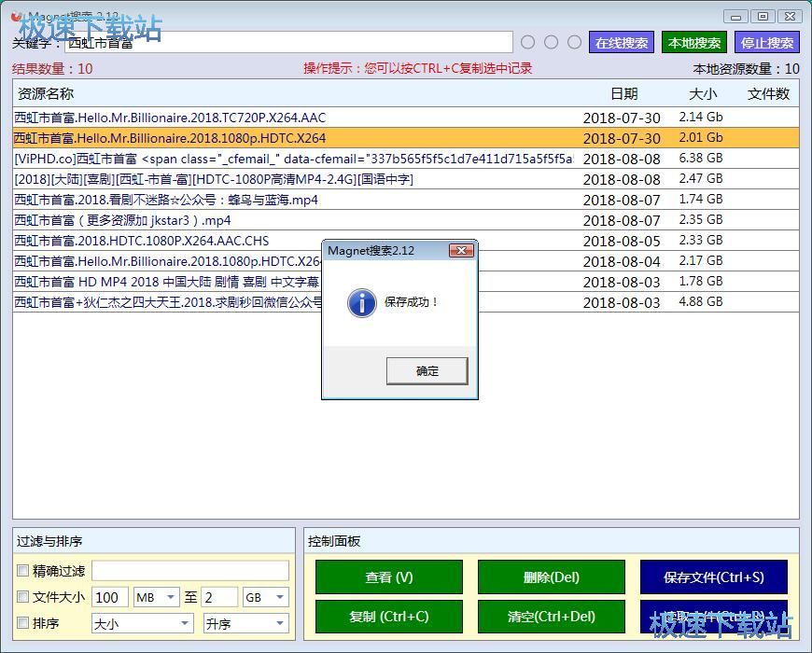This screenshot has height=653, width=812.
Task: Click the 复制 (Ctrl+C) button
Action: (x=389, y=617)
